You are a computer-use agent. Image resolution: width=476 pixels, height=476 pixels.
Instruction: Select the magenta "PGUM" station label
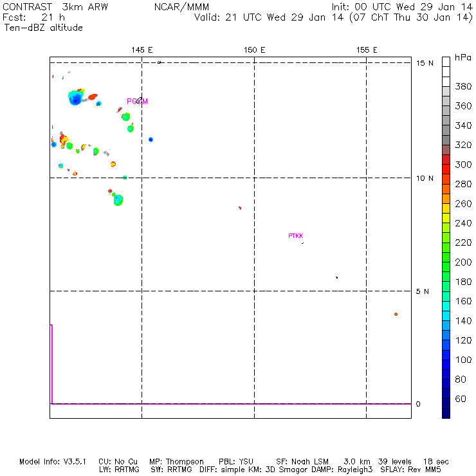click(x=137, y=102)
